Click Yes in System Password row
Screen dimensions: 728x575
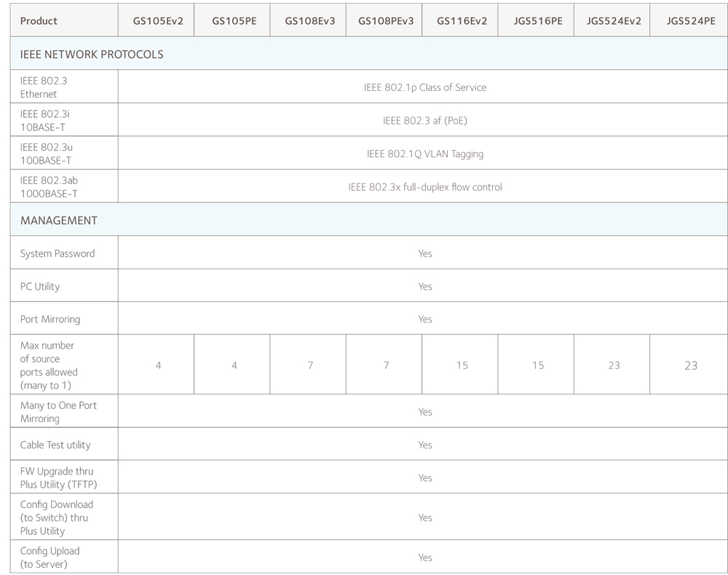(425, 253)
